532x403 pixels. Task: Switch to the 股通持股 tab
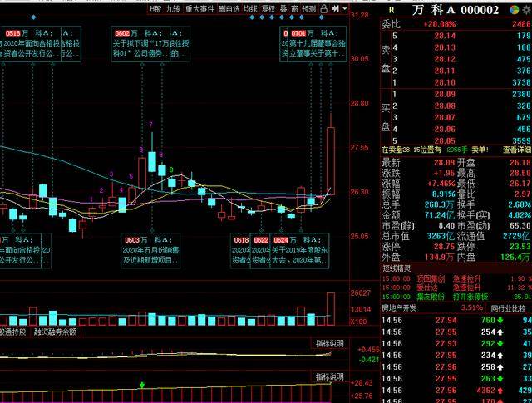[13, 332]
